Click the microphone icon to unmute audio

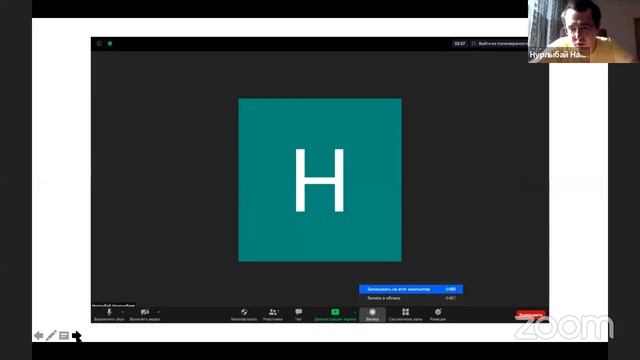tap(109, 312)
